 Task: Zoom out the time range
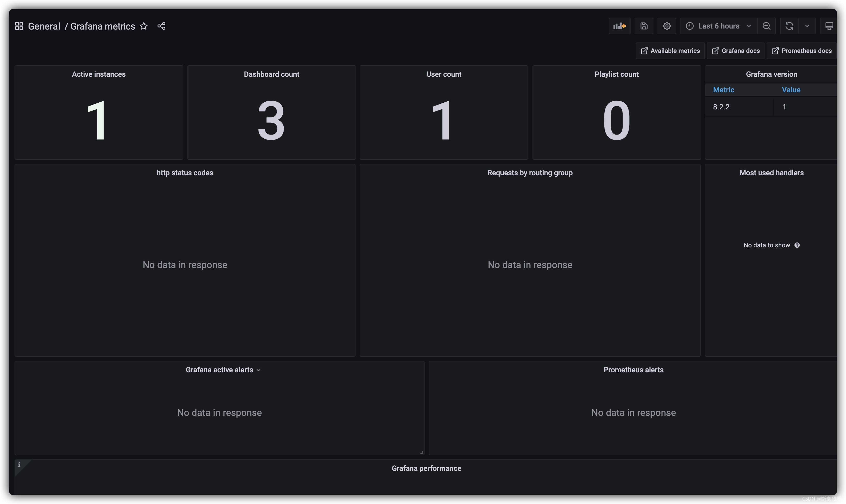[767, 26]
